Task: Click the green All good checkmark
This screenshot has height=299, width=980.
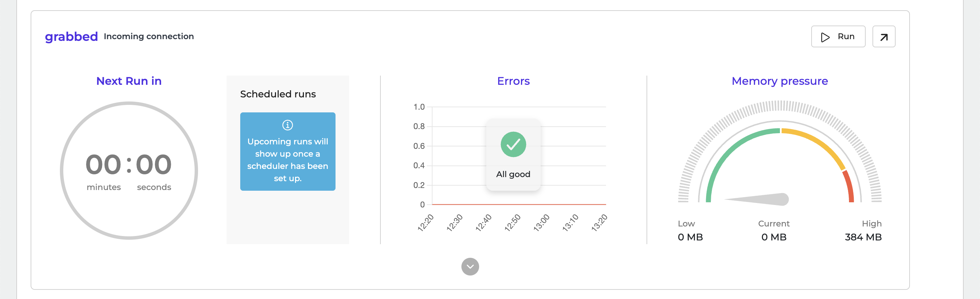Action: tap(513, 144)
